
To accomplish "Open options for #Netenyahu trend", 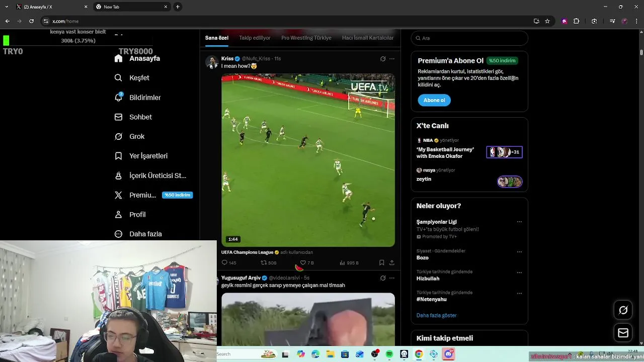I will tap(519, 293).
